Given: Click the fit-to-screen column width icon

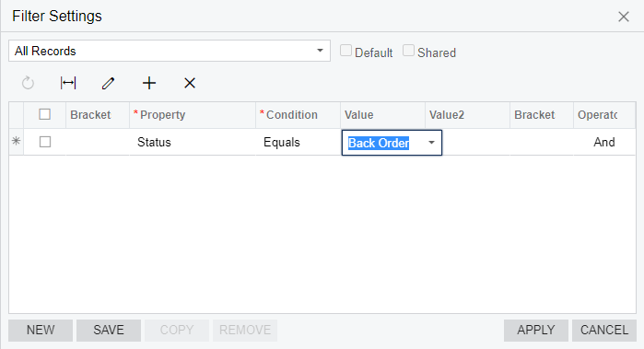Looking at the screenshot, I should click(x=68, y=83).
